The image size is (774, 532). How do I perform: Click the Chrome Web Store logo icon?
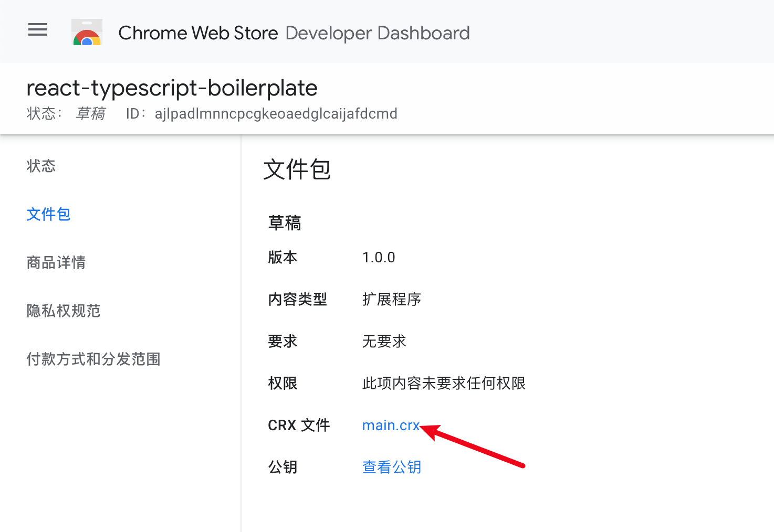click(87, 33)
